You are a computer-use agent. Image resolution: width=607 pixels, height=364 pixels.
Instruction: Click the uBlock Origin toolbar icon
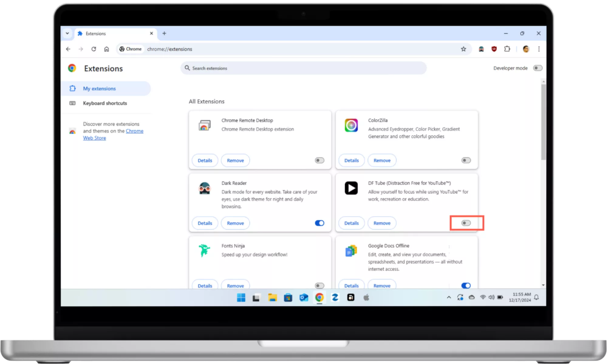point(494,49)
